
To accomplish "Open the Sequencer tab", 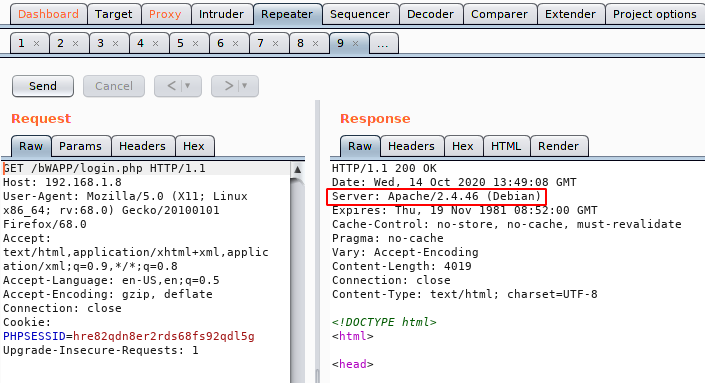I will coord(360,14).
